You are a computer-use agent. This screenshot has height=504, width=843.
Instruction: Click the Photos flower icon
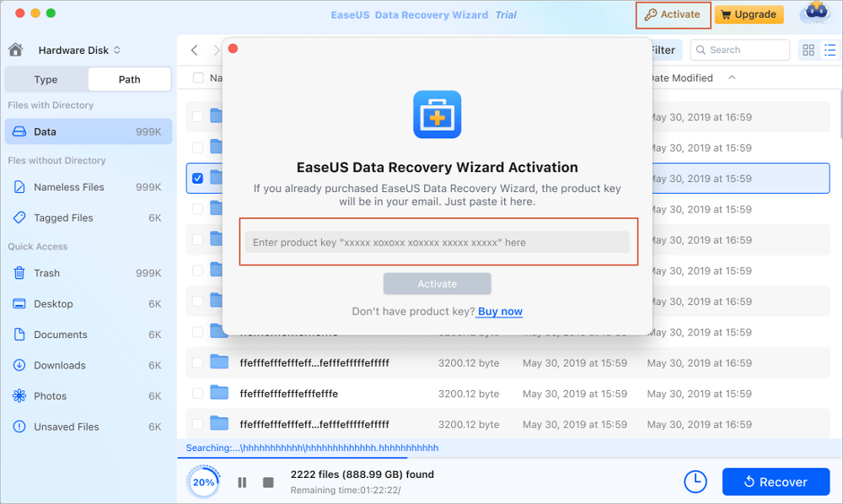19,396
